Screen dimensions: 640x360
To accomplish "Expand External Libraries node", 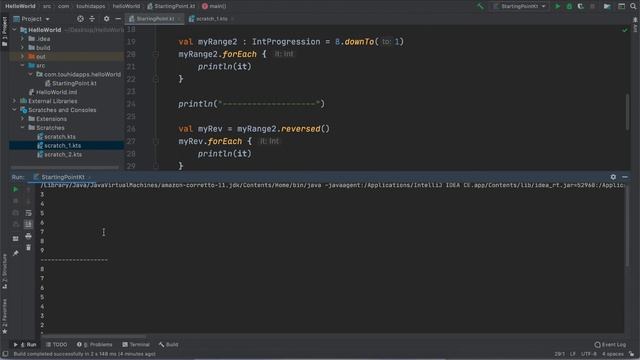I will tap(15, 101).
